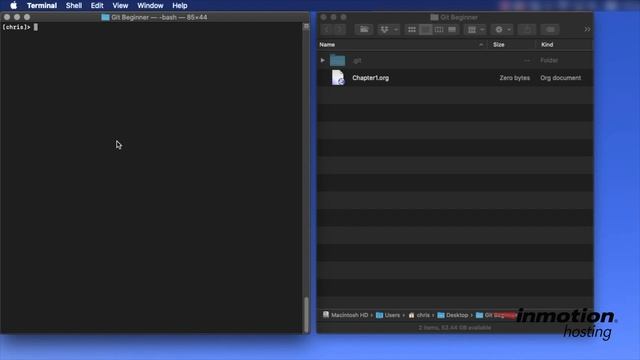640x360 pixels.
Task: Switch Finder to column view
Action: pyautogui.click(x=439, y=29)
